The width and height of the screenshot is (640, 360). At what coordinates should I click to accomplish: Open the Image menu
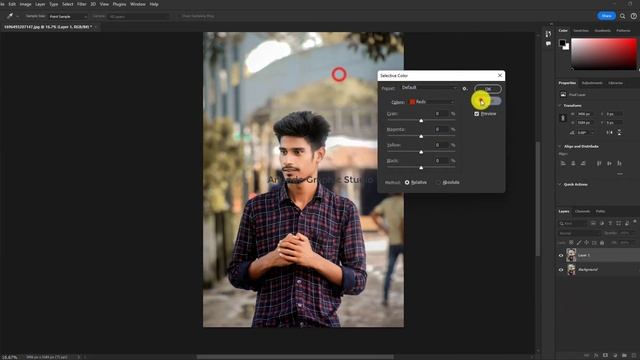[x=25, y=4]
